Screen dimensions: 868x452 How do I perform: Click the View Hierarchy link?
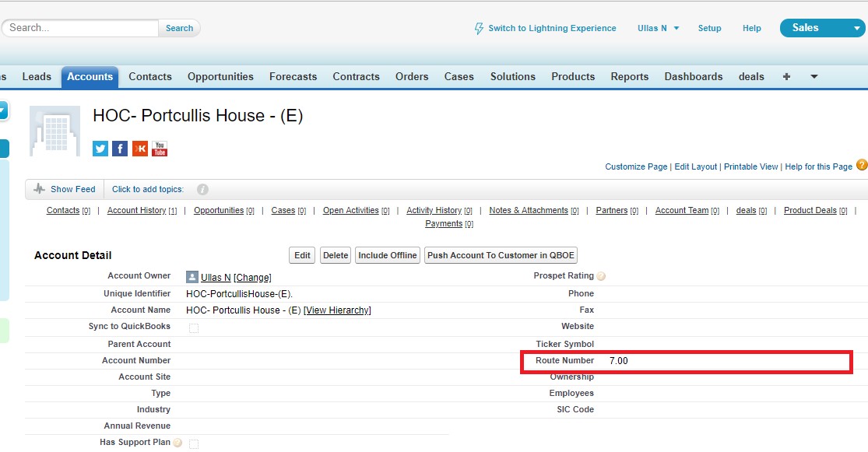[x=337, y=310]
